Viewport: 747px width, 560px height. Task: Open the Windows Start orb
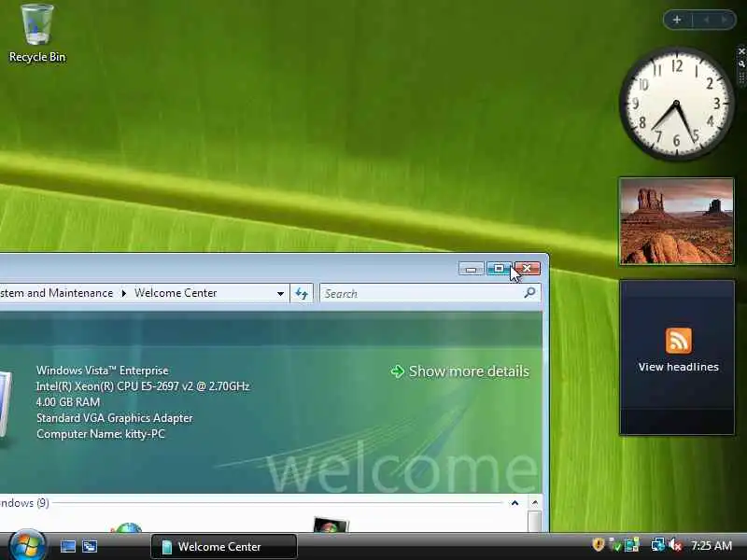27,545
